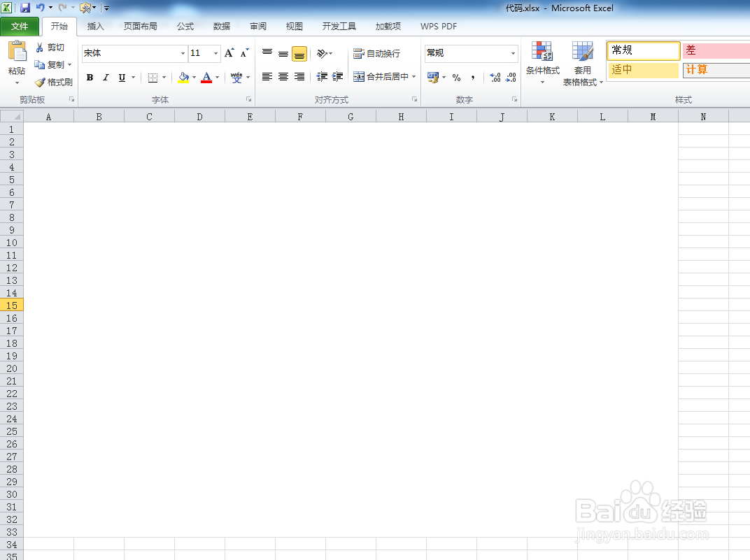The image size is (750, 560).
Task: Switch to the Insert (插入) tab
Action: (96, 27)
